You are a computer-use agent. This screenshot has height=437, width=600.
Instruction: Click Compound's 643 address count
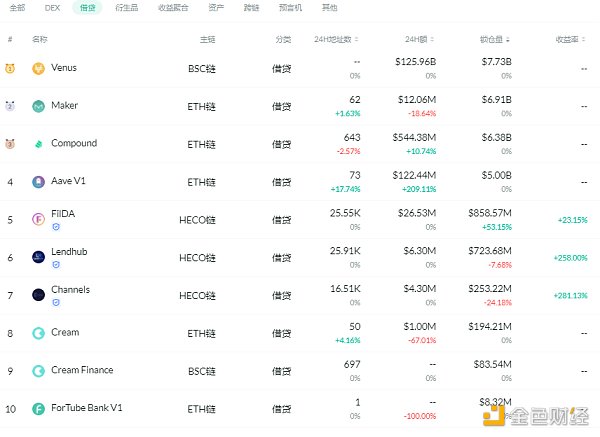pyautogui.click(x=352, y=137)
